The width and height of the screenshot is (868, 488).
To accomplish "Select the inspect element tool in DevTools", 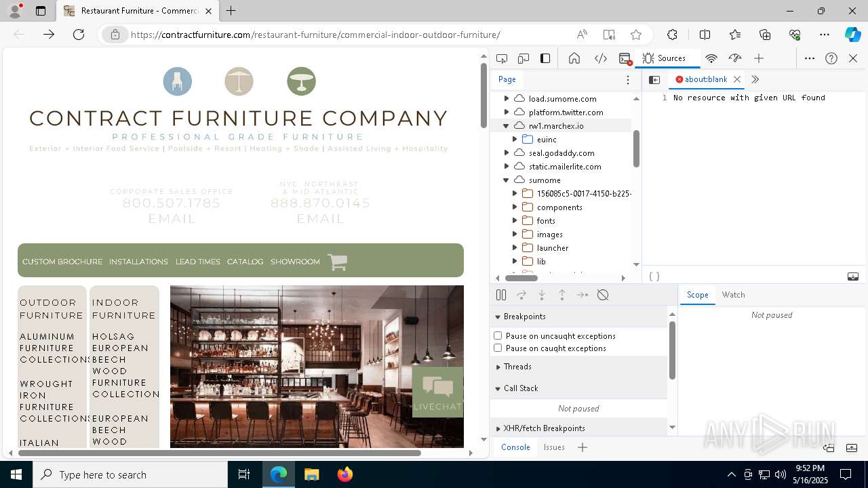I will click(x=502, y=58).
